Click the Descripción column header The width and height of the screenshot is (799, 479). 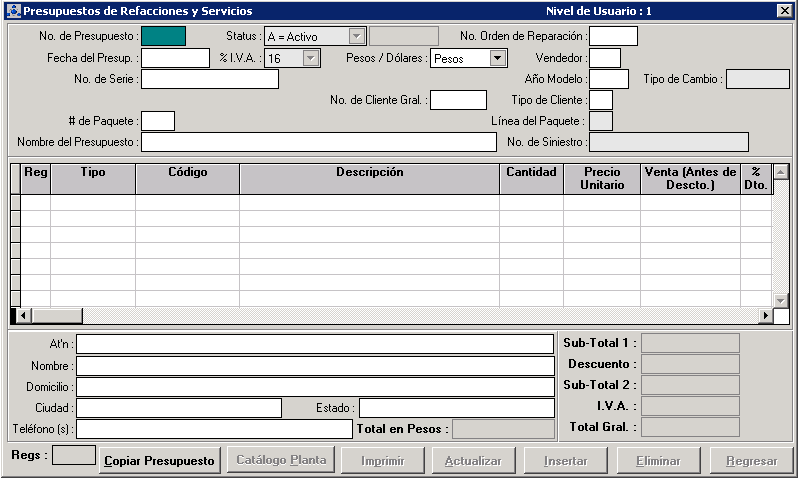[x=369, y=173]
